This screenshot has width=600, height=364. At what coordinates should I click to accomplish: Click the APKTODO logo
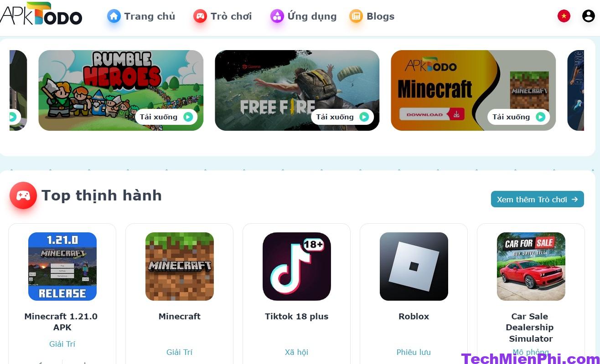(41, 14)
